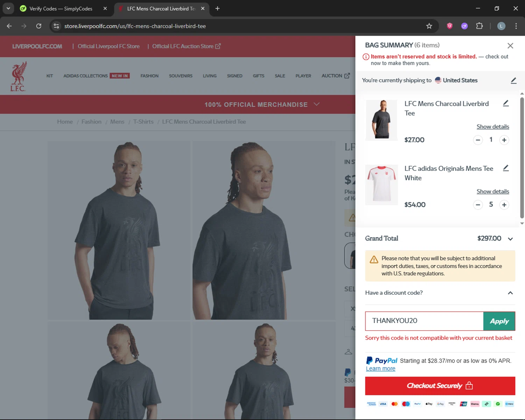Open PayPal Learn more link
The width and height of the screenshot is (525, 420).
click(x=380, y=369)
